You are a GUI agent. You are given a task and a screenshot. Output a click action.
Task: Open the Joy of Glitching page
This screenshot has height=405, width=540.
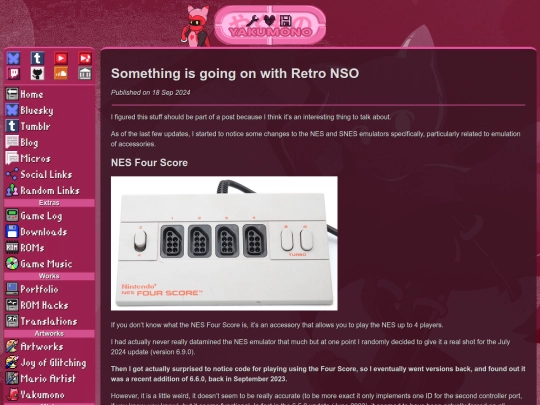[50, 363]
